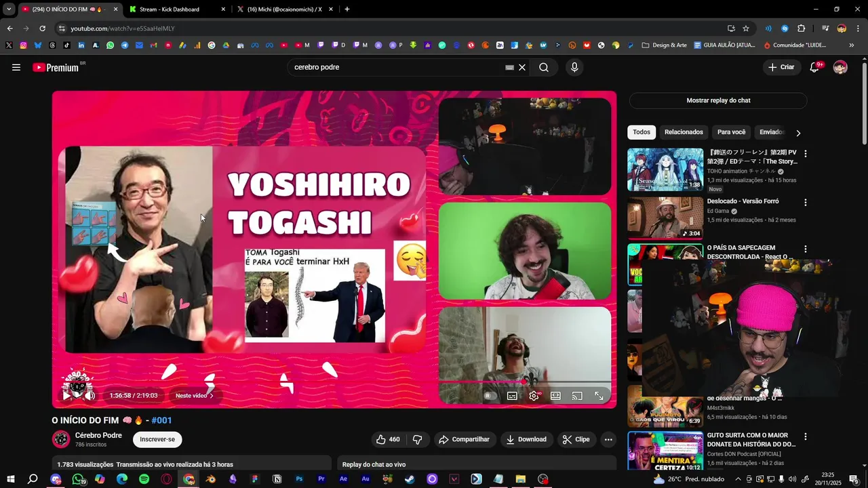
Task: Show hidden system tray icons
Action: click(738, 479)
